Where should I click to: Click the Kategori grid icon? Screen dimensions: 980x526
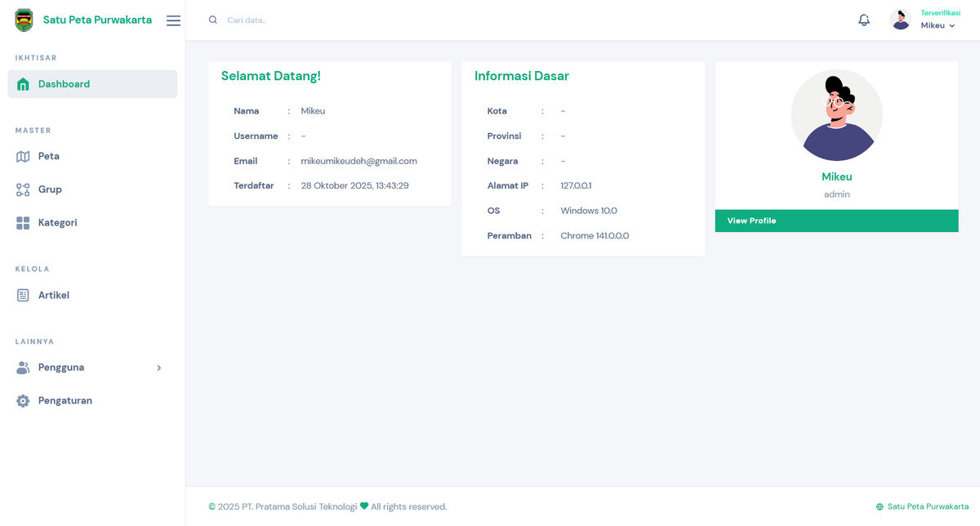click(23, 223)
